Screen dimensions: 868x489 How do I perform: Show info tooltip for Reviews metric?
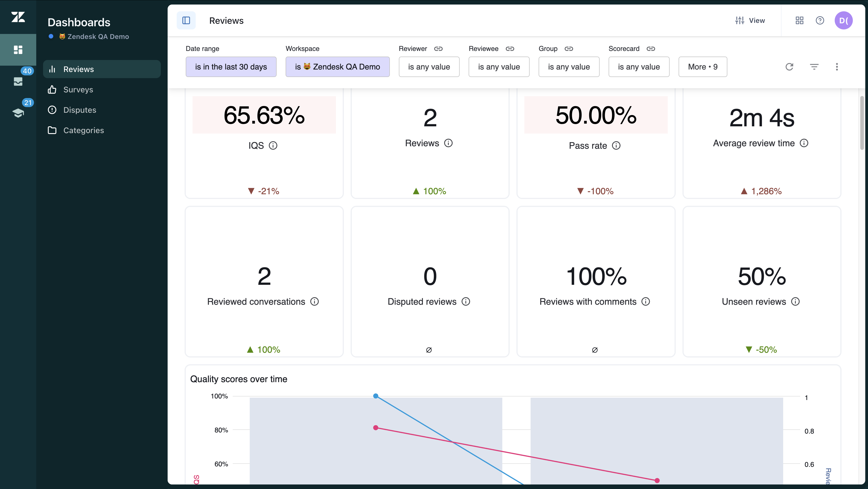click(448, 143)
